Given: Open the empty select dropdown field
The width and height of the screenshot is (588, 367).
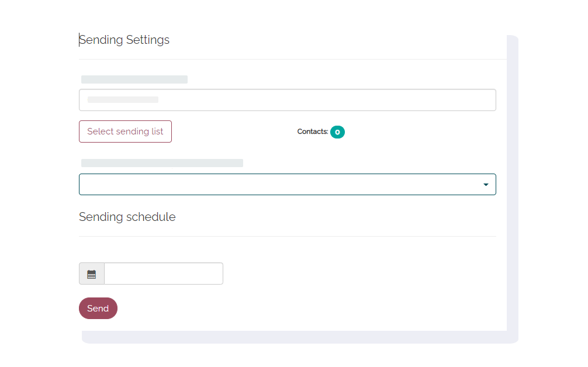Looking at the screenshot, I should pyautogui.click(x=287, y=185).
